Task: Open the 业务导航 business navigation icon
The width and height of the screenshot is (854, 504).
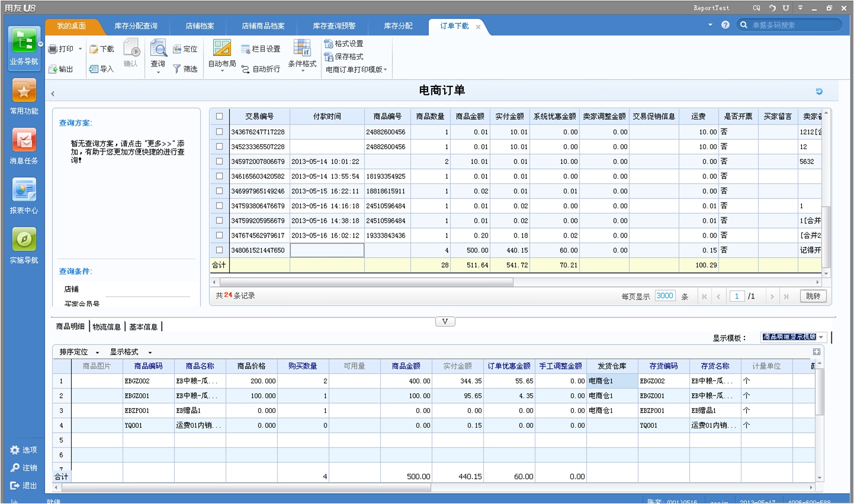Action: 24,41
